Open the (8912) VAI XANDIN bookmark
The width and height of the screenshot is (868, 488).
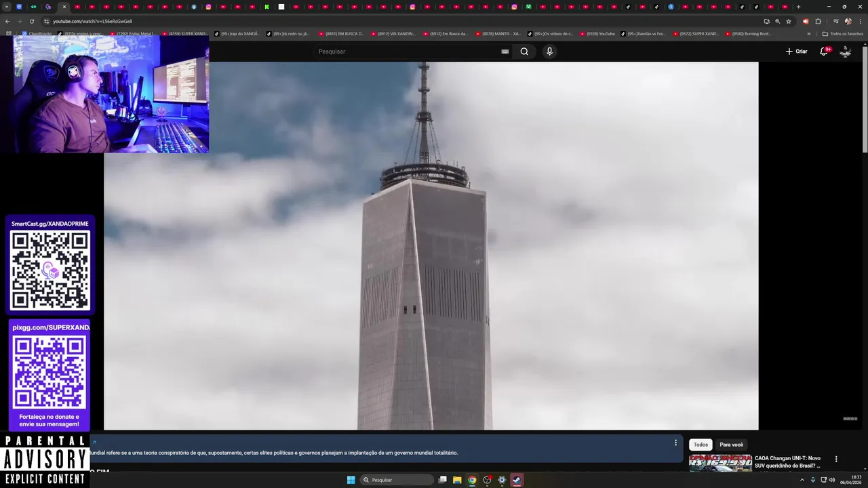pos(393,34)
